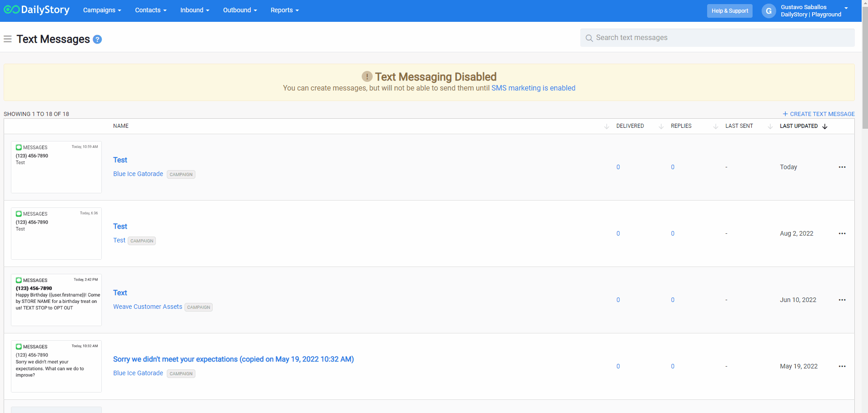Click the Help & Support button
The width and height of the screenshot is (868, 413).
(x=729, y=11)
